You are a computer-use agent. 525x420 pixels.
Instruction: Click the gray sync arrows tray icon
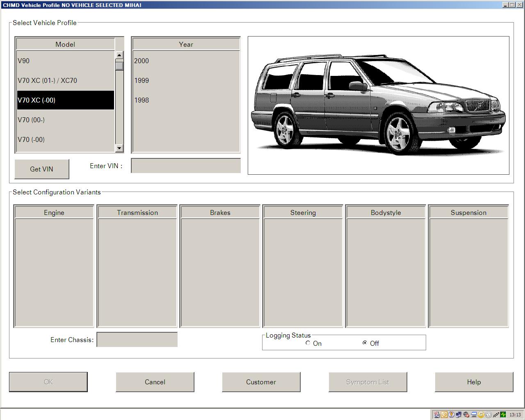tap(488, 415)
